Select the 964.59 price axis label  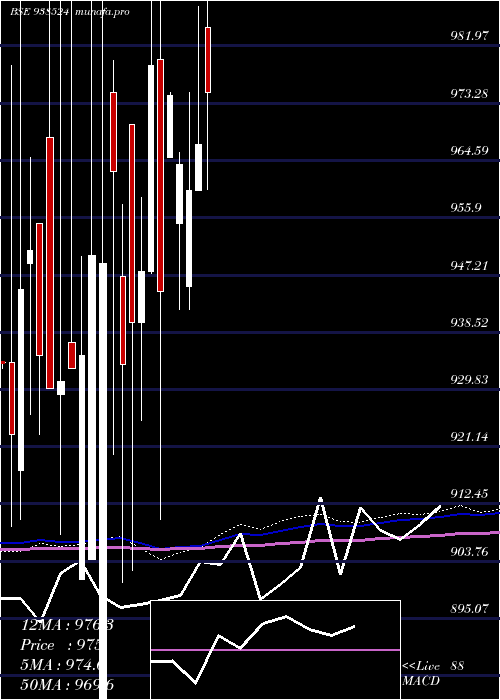click(469, 151)
